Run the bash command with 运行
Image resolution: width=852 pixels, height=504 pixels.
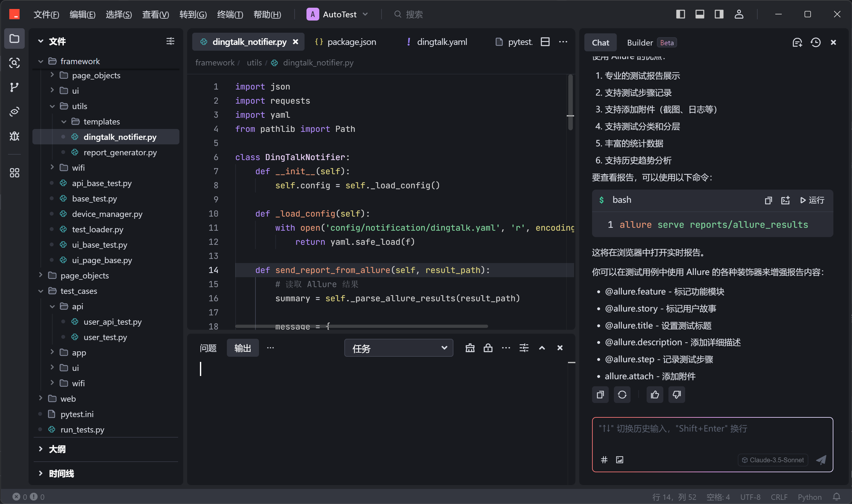click(812, 201)
